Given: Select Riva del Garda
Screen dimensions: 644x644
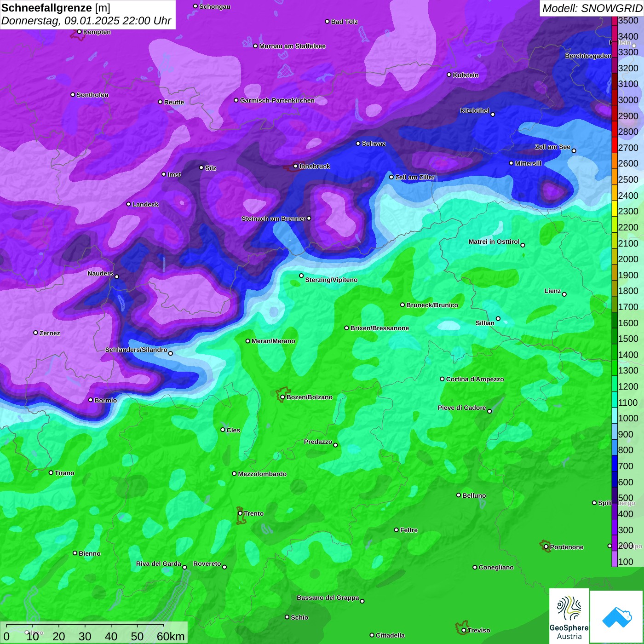Looking at the screenshot, I should coord(158,563).
